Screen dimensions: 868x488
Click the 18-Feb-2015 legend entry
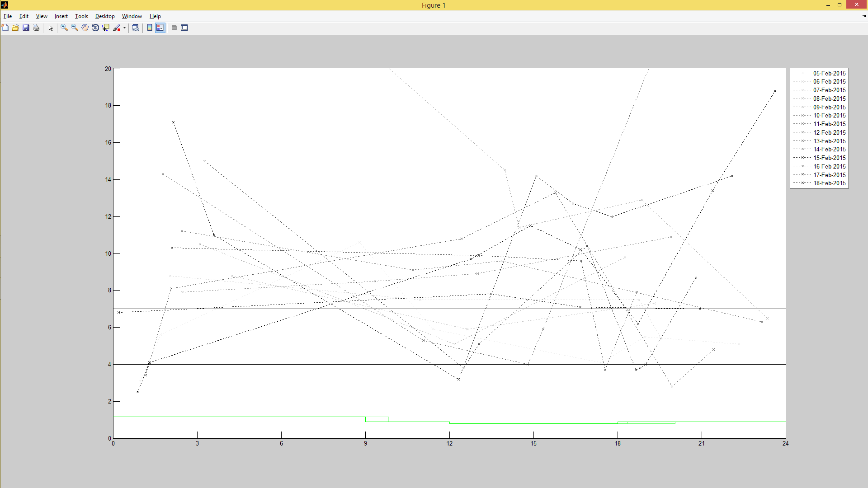coord(829,183)
